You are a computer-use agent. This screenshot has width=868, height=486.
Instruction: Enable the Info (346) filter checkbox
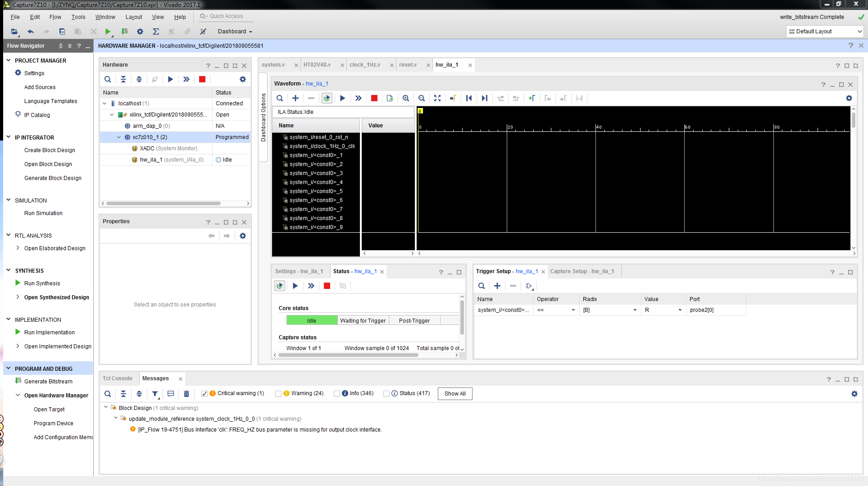coord(337,394)
